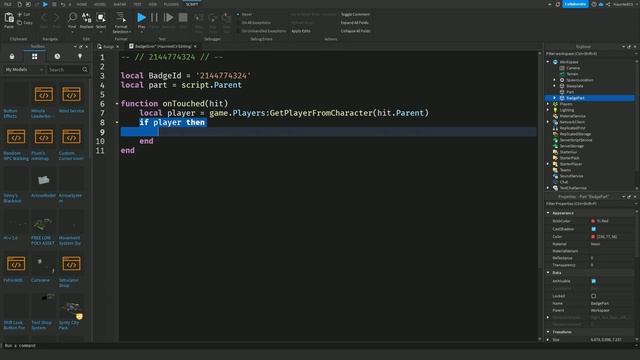This screenshot has height=360, width=640.
Task: Click the Cut icon in Clipboard group
Action: click(20, 14)
